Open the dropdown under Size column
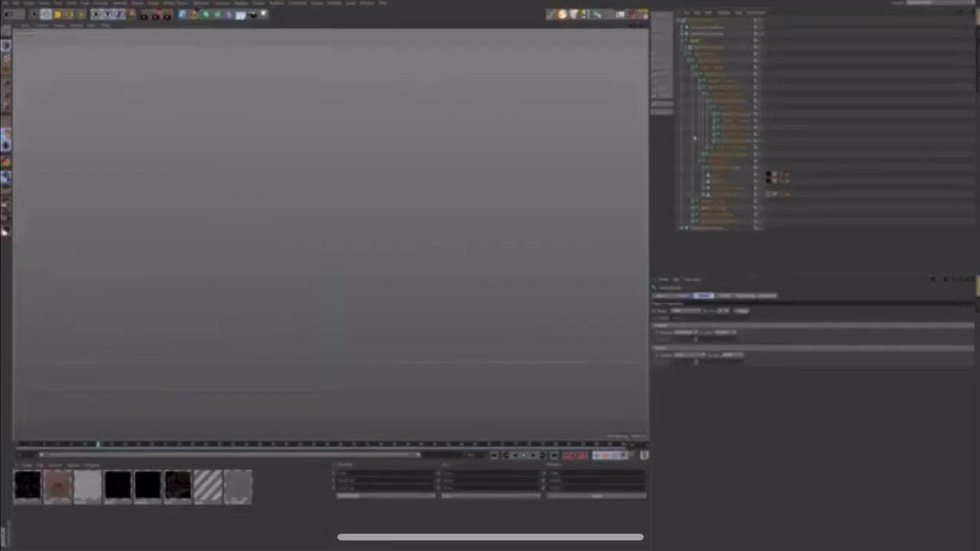The height and width of the screenshot is (551, 980). 491,495
